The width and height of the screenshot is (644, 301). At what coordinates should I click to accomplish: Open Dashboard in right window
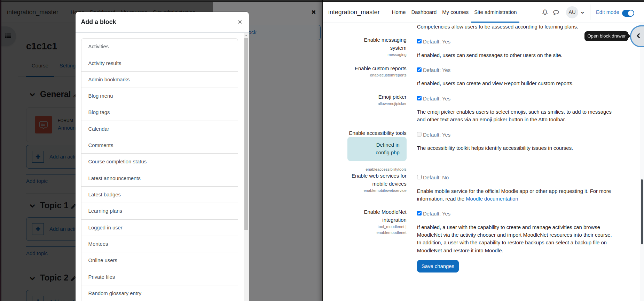tap(424, 12)
